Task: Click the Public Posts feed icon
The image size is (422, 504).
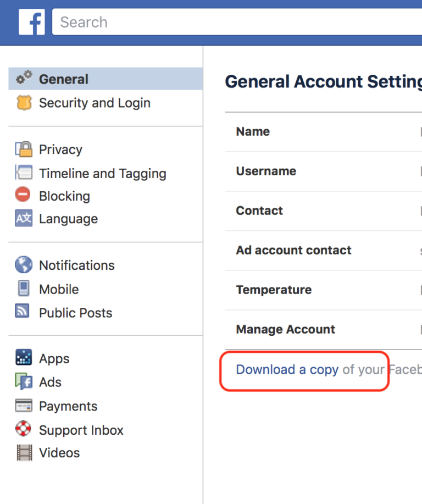Action: point(22,311)
